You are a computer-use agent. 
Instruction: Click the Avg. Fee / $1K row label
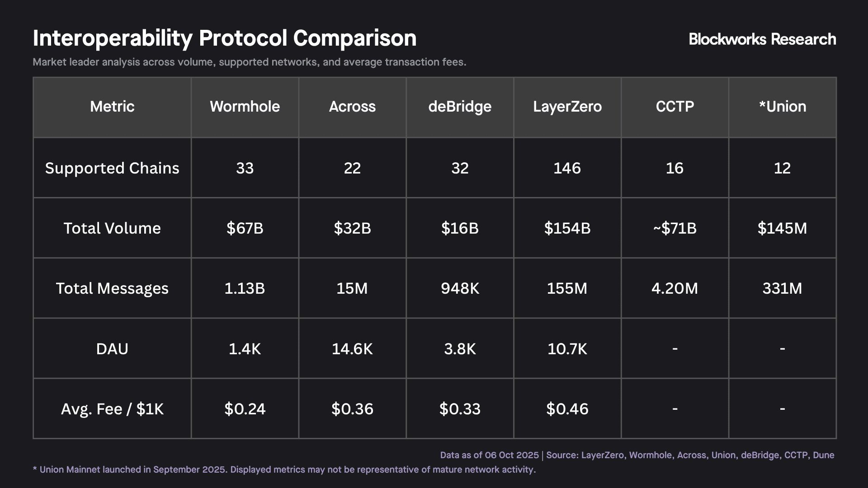(x=112, y=409)
